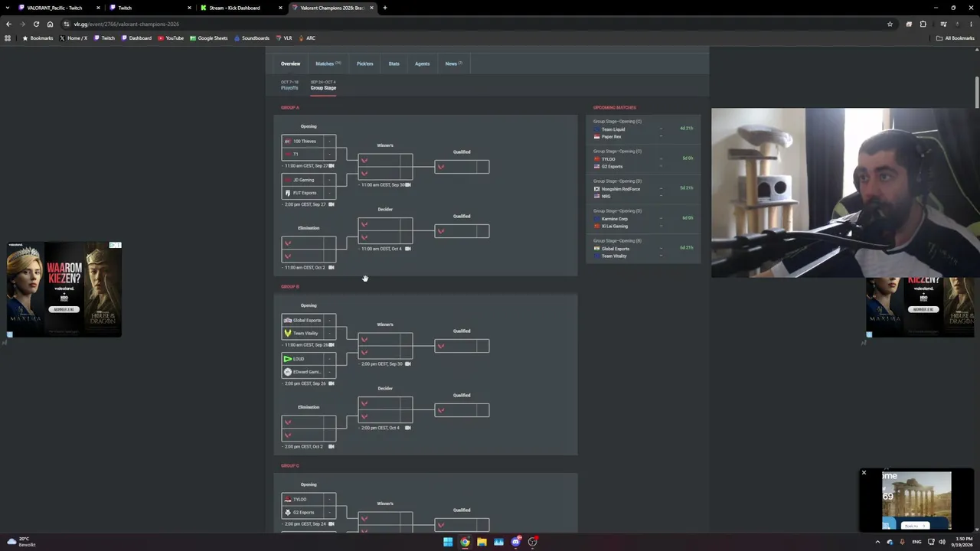Close the Stream - Kick Dashboard tab
This screenshot has width=980, height=551.
280,8
